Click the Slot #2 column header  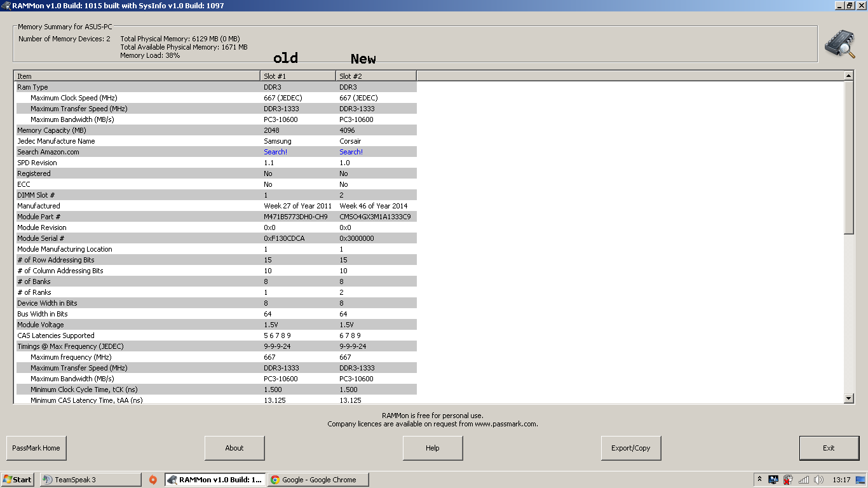376,76
